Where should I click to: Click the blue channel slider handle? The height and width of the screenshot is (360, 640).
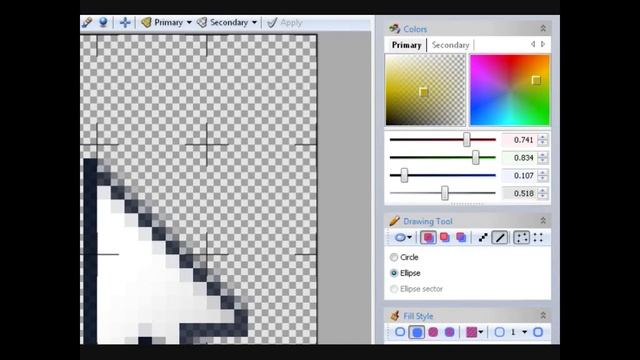tap(404, 176)
